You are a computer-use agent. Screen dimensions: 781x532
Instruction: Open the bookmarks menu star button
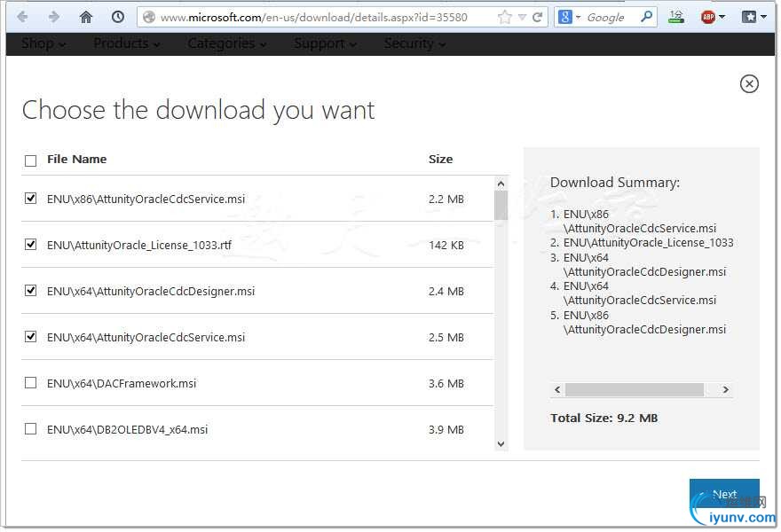pos(749,18)
